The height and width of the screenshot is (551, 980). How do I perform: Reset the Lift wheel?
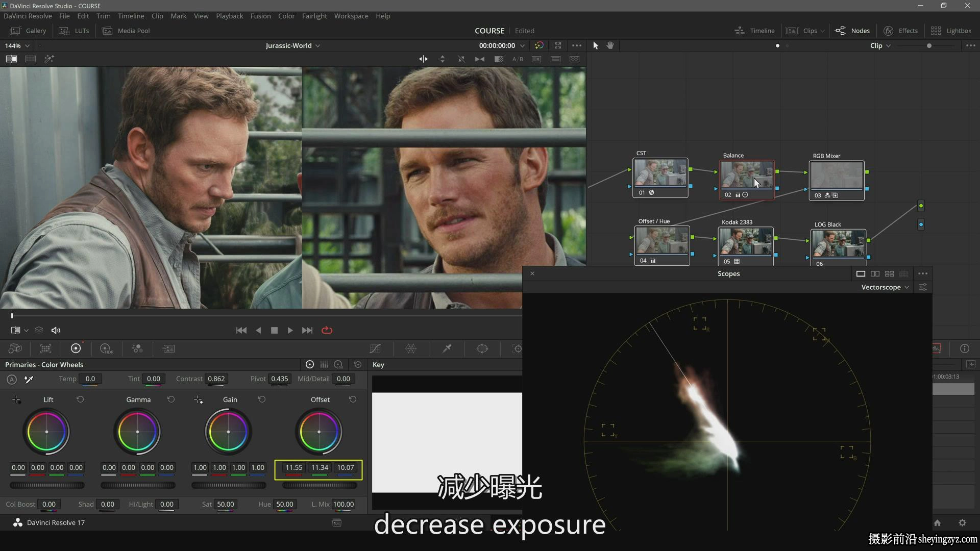tap(80, 399)
